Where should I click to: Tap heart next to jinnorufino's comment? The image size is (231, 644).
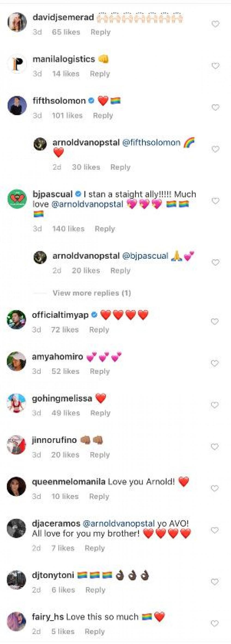click(215, 447)
